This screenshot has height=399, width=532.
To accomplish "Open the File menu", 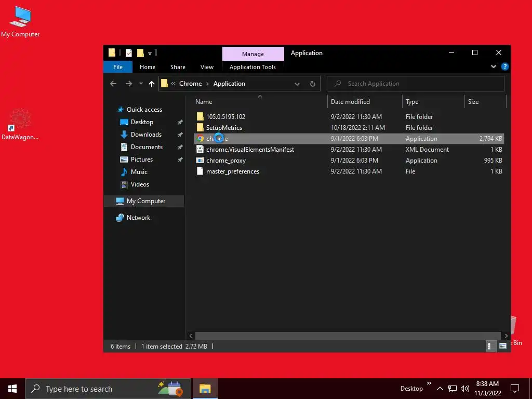I will 118,67.
